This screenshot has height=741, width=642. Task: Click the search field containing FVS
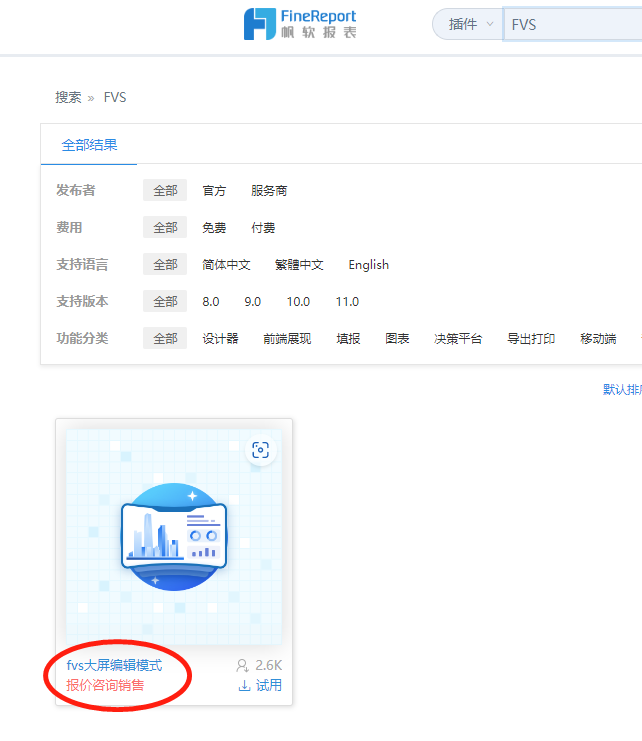tap(570, 24)
